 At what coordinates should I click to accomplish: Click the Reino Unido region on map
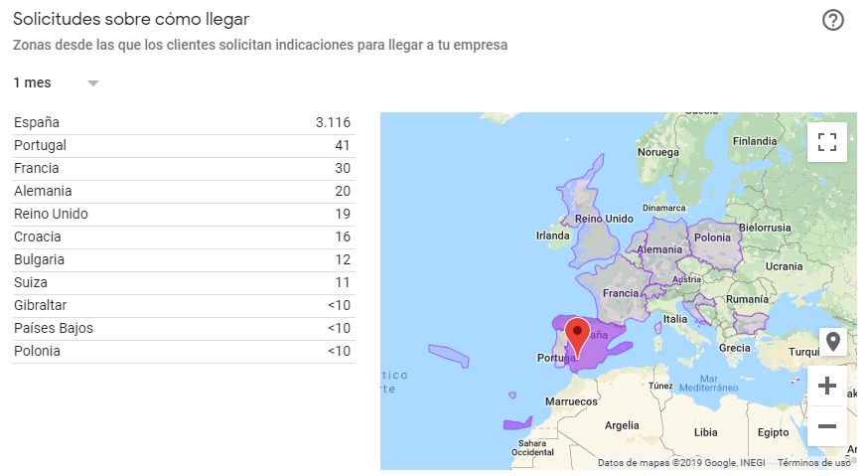603,219
